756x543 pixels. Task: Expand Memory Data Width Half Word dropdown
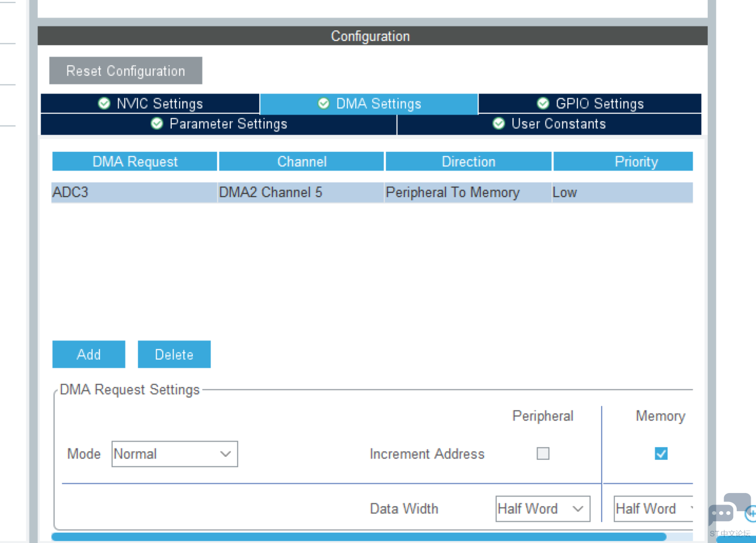[x=653, y=509]
